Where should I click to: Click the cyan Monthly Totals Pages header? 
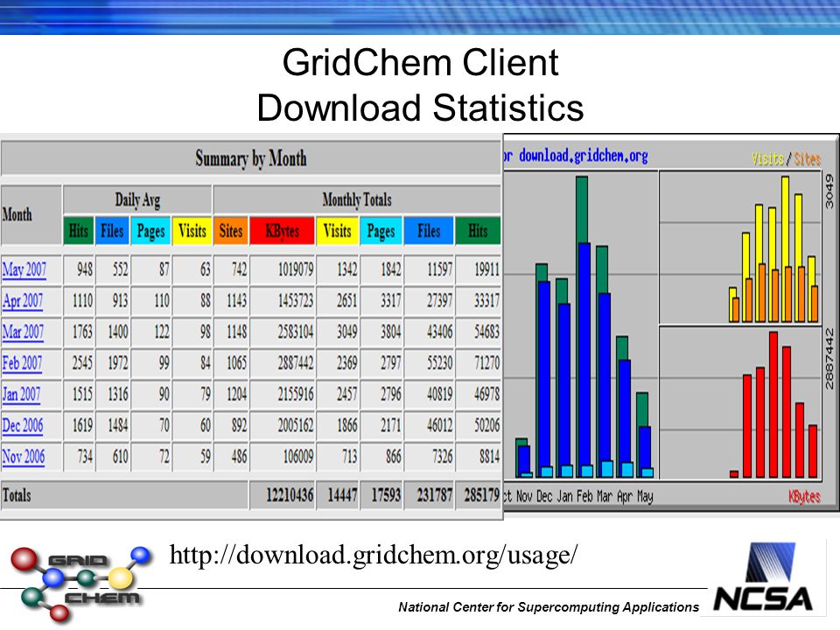(x=381, y=231)
